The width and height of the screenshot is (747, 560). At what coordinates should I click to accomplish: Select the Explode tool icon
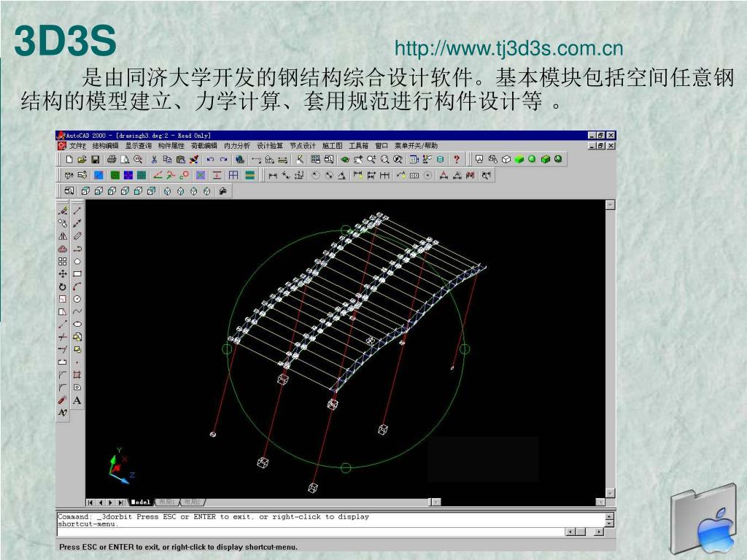tap(63, 400)
